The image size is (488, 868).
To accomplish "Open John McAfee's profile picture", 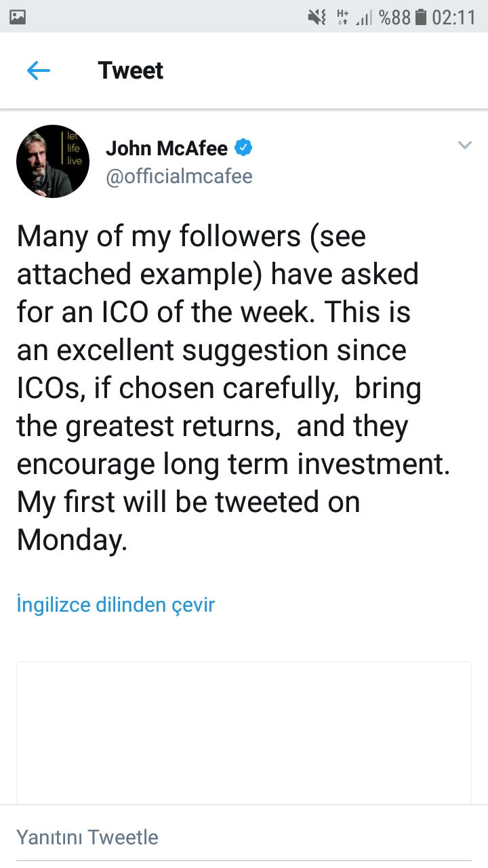I will pyautogui.click(x=53, y=161).
